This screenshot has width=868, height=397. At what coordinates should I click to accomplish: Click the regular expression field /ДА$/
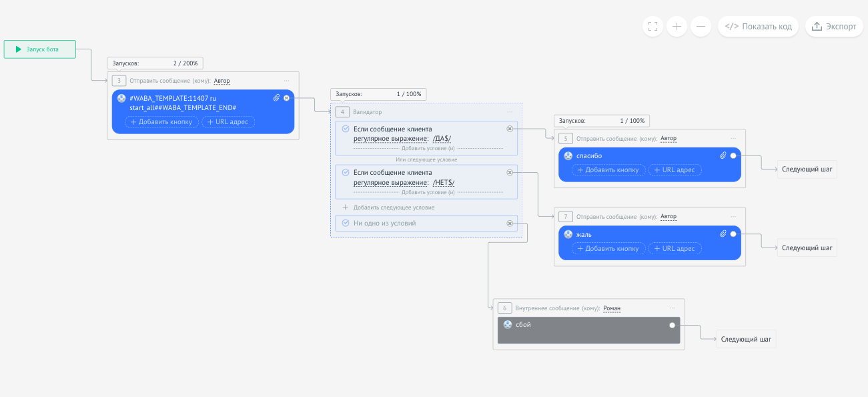(x=442, y=139)
